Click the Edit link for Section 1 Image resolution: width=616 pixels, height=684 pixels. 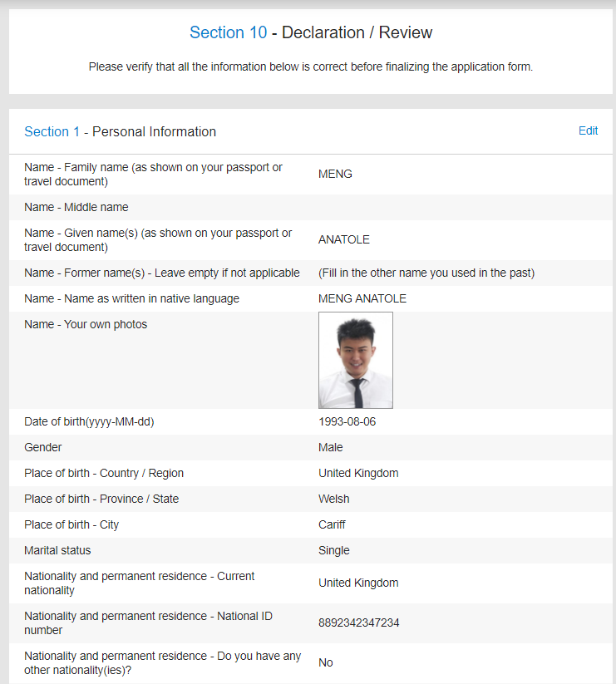point(588,130)
